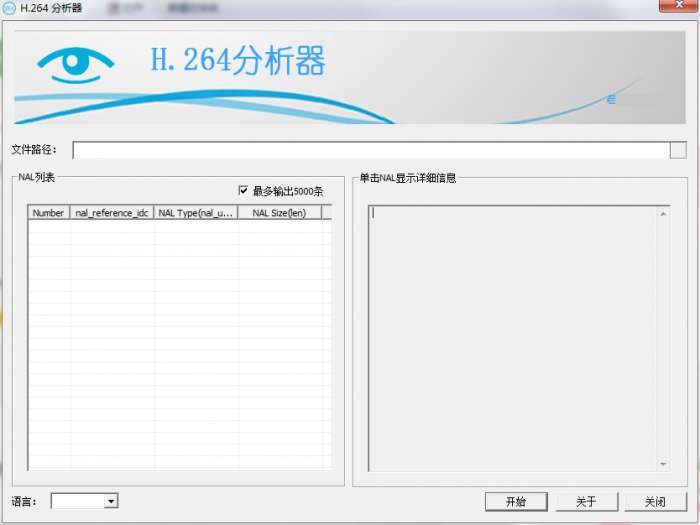
Task: Sort by the Number column header
Action: (x=48, y=213)
